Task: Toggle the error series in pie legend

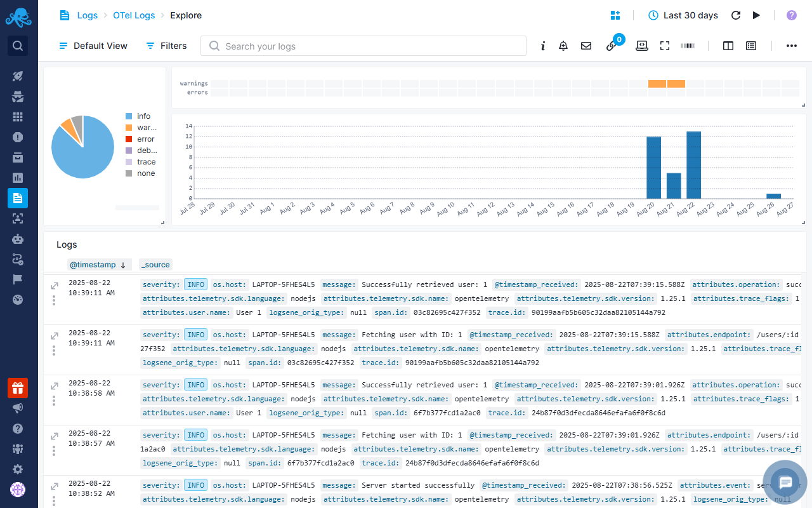Action: click(145, 139)
